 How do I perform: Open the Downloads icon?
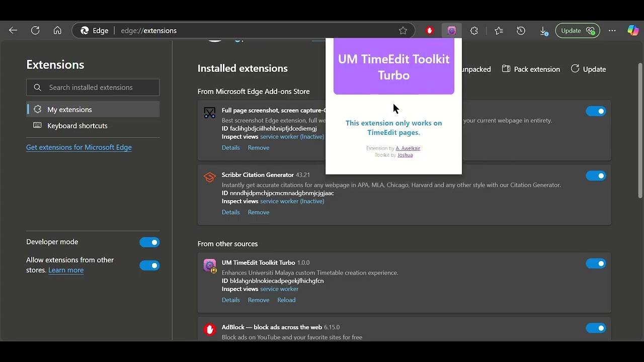(x=543, y=31)
